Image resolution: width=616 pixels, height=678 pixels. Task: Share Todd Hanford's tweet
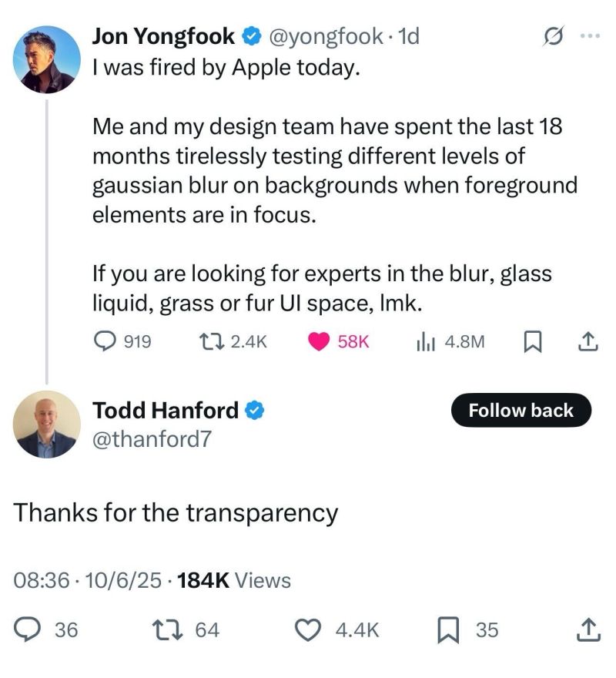[x=587, y=630]
